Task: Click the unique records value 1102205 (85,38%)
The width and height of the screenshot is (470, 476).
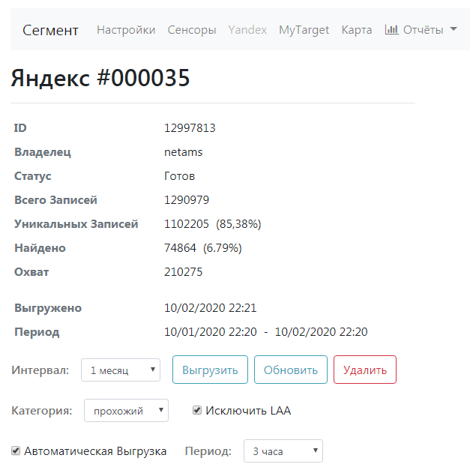Action: coord(213,223)
